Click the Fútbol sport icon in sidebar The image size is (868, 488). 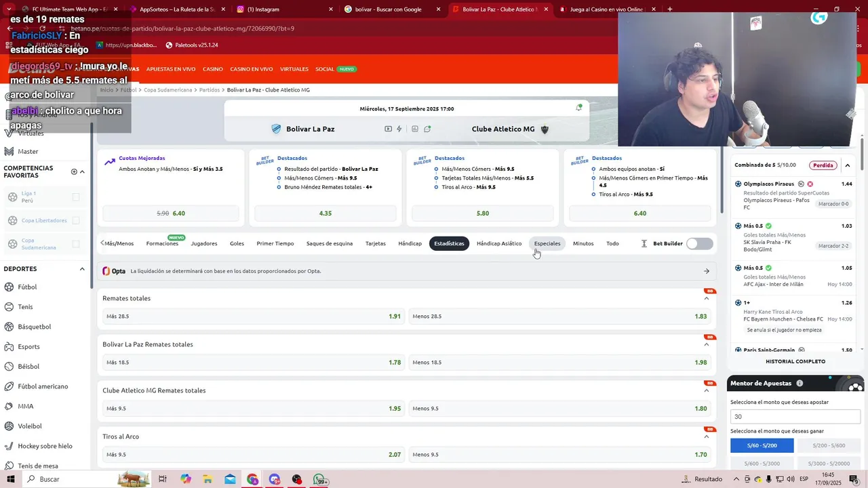point(9,287)
